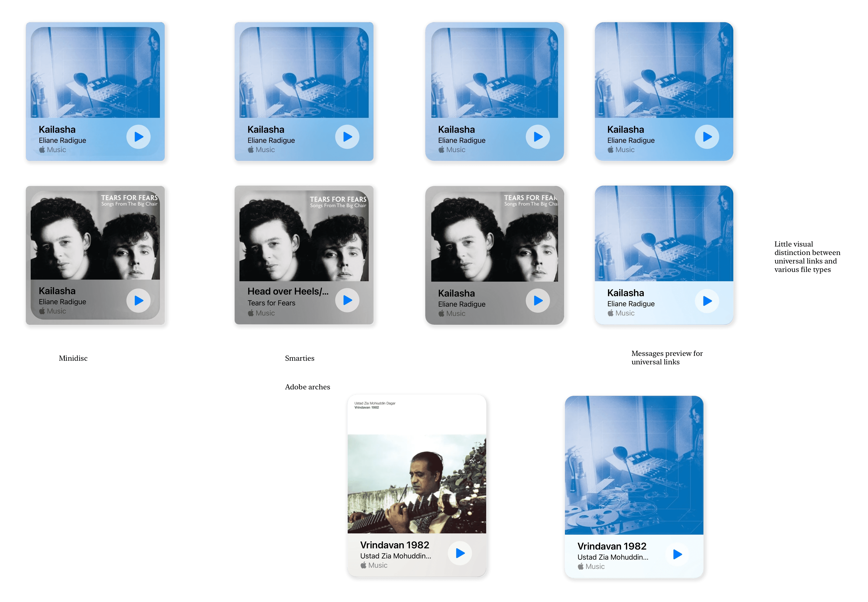Select the Adobe arches text label
The width and height of the screenshot is (868, 602).
click(x=307, y=387)
